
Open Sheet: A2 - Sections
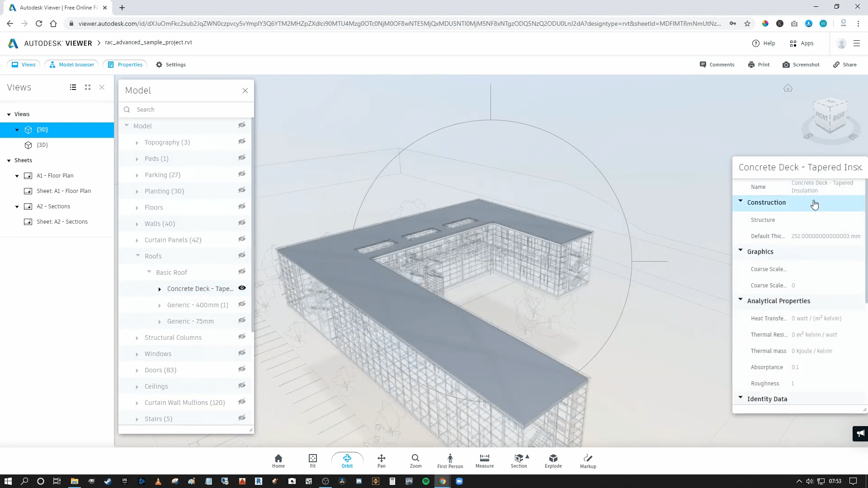[x=62, y=222]
